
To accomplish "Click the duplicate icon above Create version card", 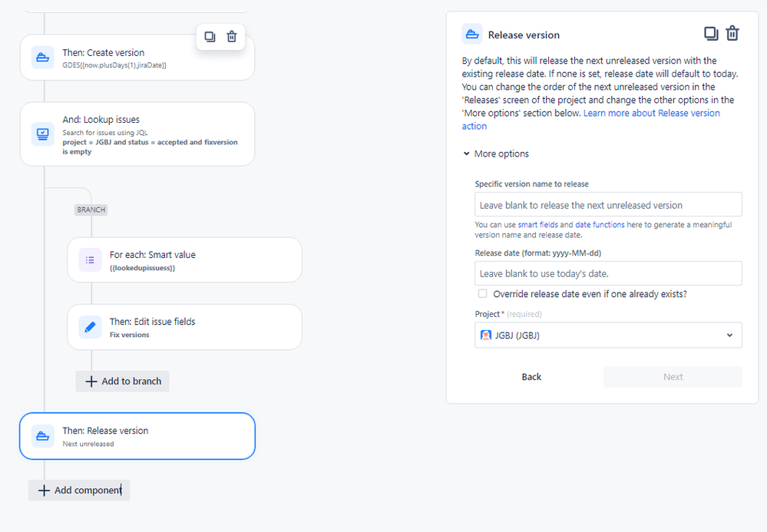I will (210, 37).
